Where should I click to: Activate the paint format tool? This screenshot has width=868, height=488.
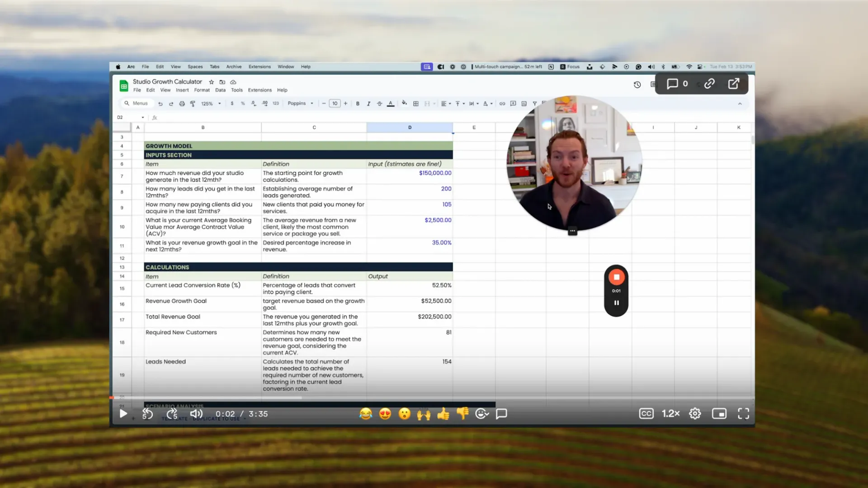pos(193,103)
